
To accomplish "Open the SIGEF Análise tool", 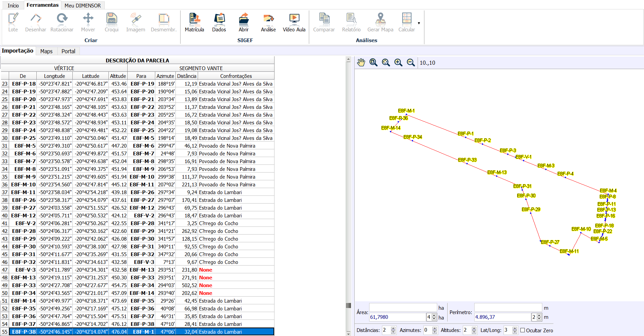I will coord(268,22).
